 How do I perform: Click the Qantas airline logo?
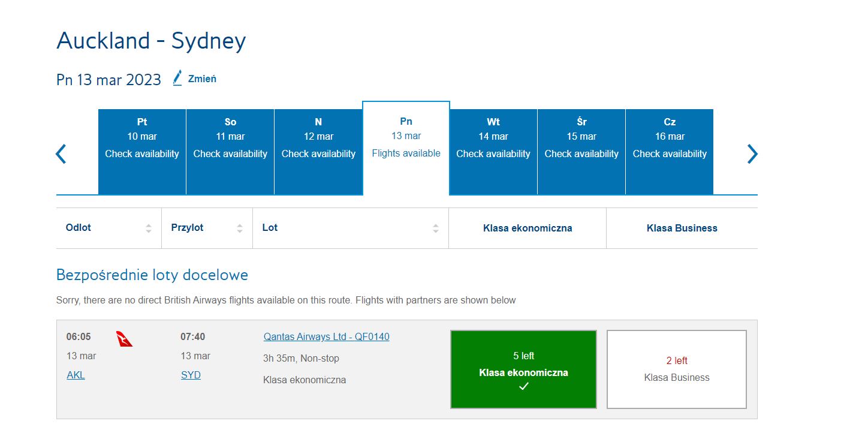[124, 339]
